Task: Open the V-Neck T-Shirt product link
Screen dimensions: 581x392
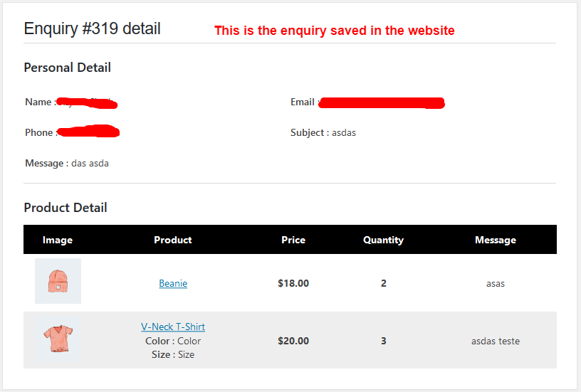Action: [x=173, y=327]
